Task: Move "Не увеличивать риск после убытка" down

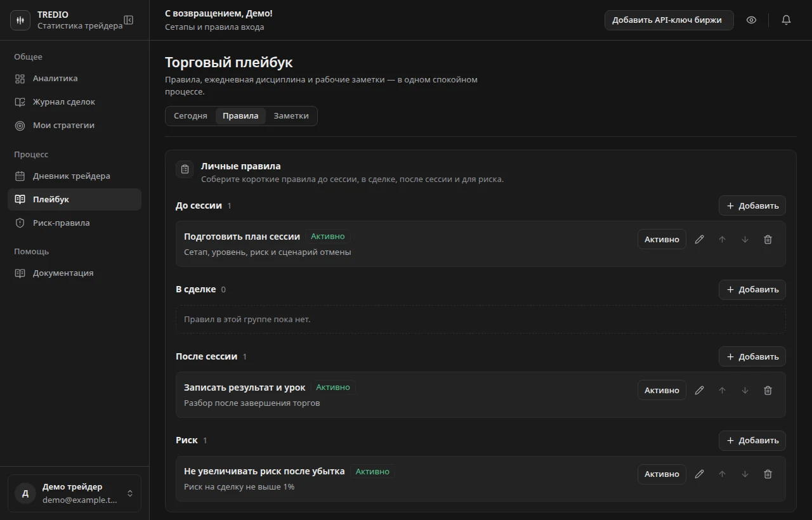Action: tap(745, 474)
